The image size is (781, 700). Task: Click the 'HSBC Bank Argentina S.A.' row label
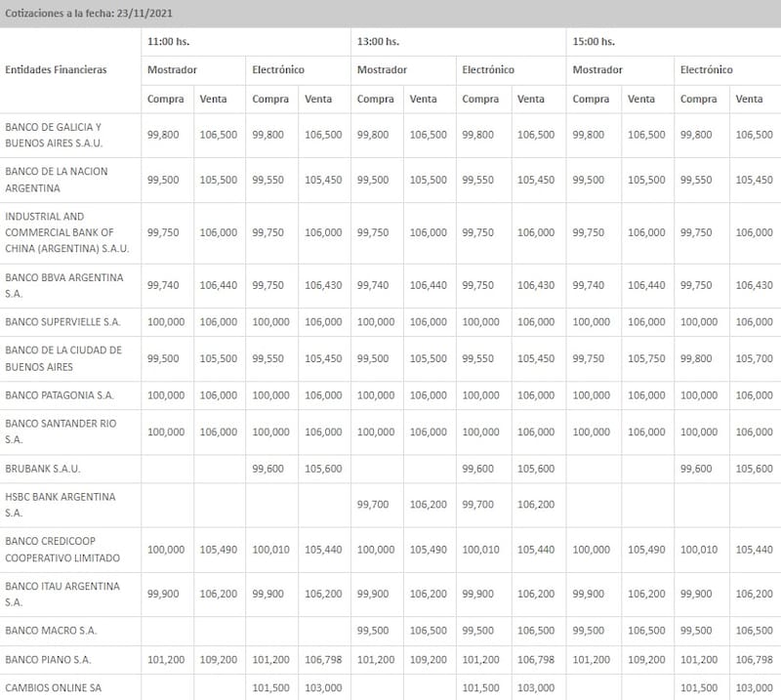coord(60,505)
